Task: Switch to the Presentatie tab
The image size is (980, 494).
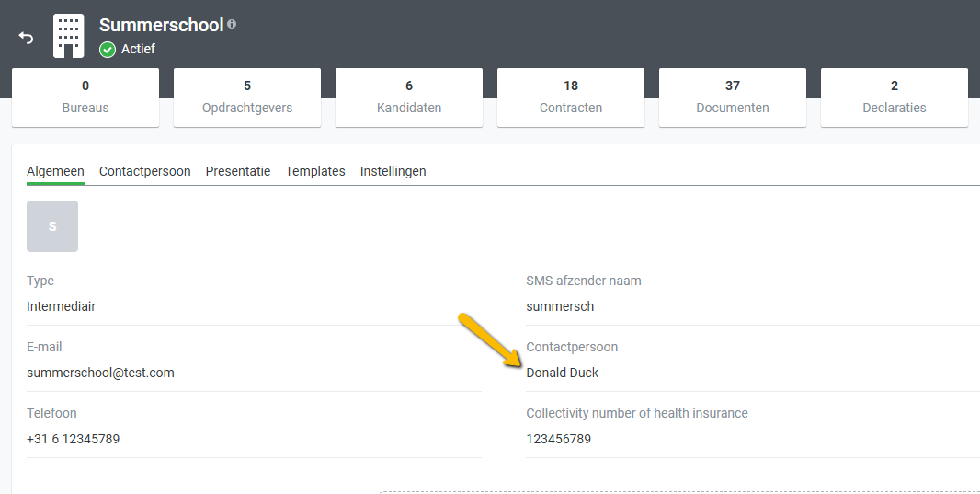Action: (x=238, y=171)
